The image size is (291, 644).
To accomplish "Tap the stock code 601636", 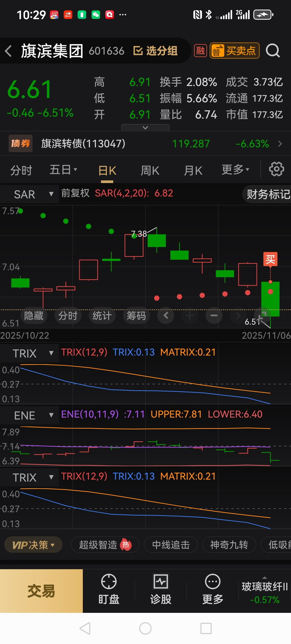I will pos(106,51).
